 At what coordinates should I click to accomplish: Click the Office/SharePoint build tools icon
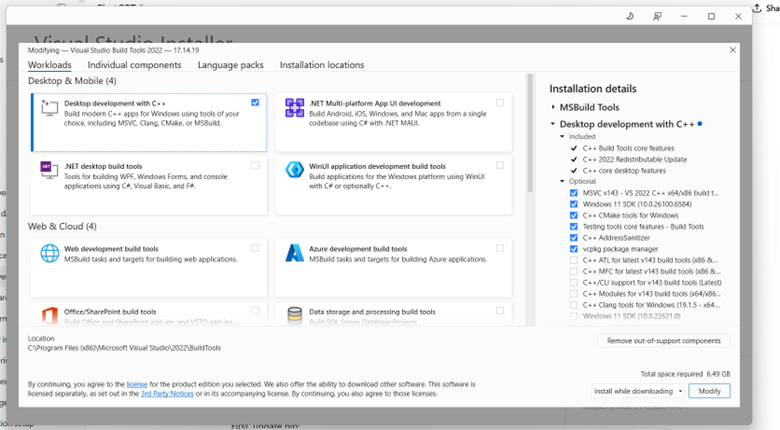click(x=49, y=315)
